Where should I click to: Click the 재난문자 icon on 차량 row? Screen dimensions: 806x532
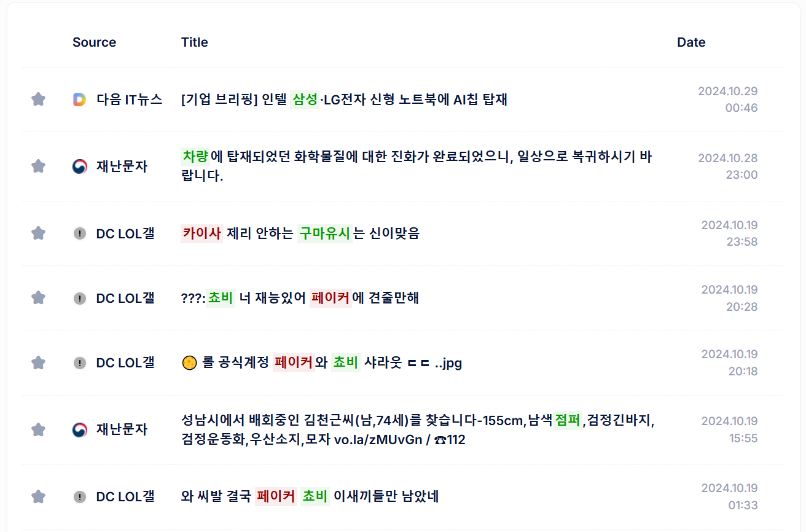[x=79, y=166]
